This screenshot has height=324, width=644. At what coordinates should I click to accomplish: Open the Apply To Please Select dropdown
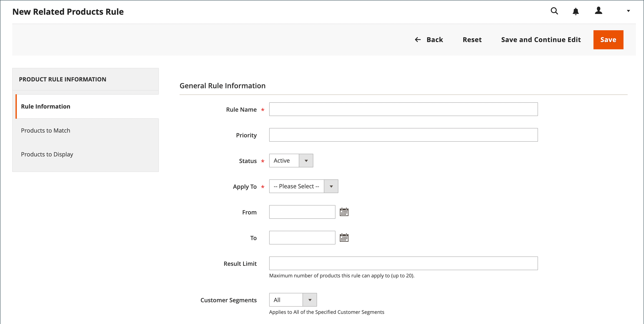[x=304, y=186]
